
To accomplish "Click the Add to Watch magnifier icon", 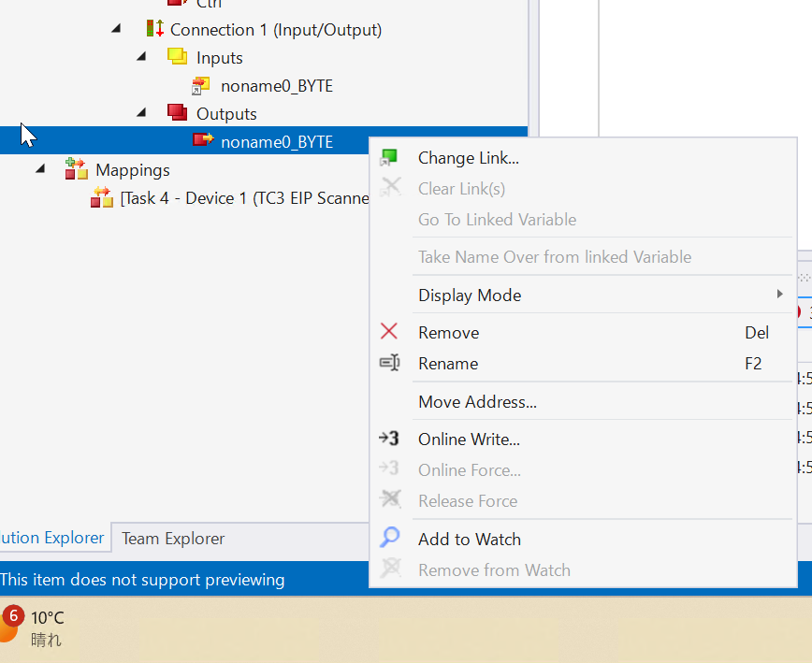I will 389,538.
